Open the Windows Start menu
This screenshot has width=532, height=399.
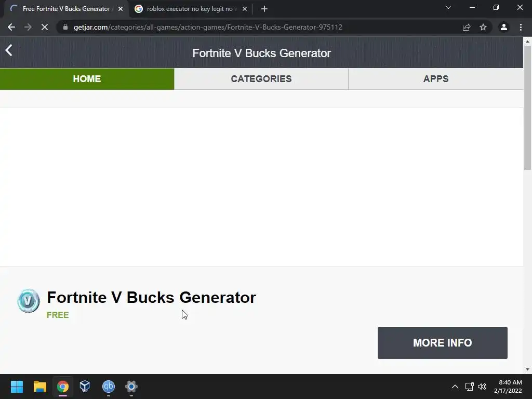[17, 387]
